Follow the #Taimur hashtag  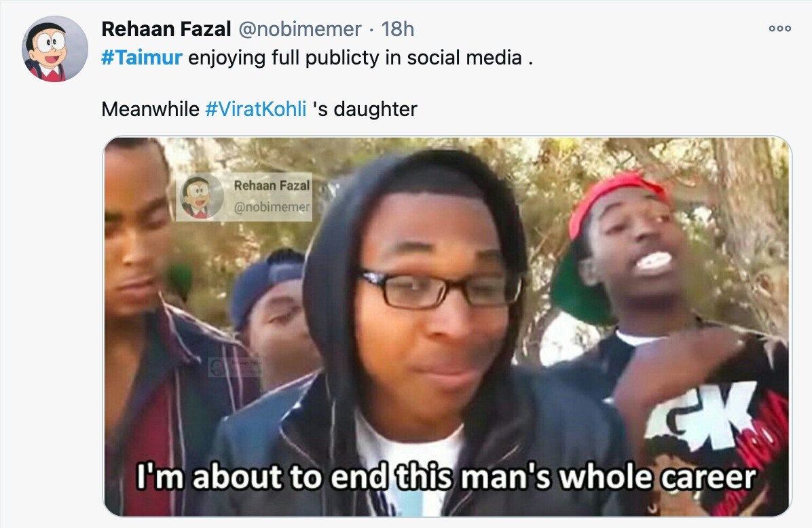(141, 58)
